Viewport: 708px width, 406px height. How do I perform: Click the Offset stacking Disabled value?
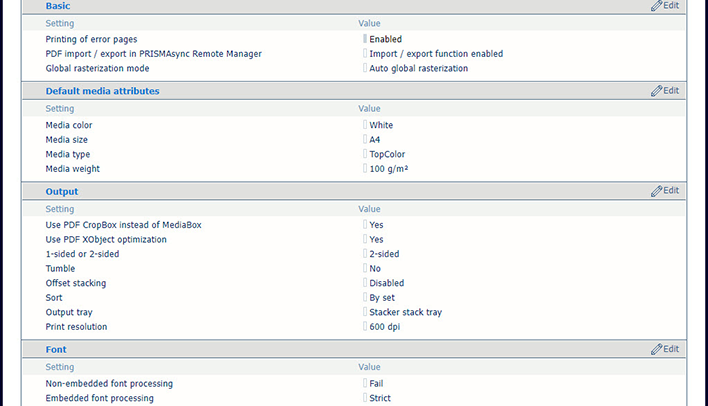point(387,283)
